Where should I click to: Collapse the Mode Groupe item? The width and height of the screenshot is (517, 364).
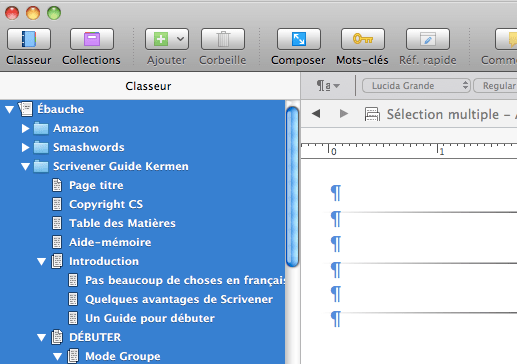pyautogui.click(x=57, y=356)
